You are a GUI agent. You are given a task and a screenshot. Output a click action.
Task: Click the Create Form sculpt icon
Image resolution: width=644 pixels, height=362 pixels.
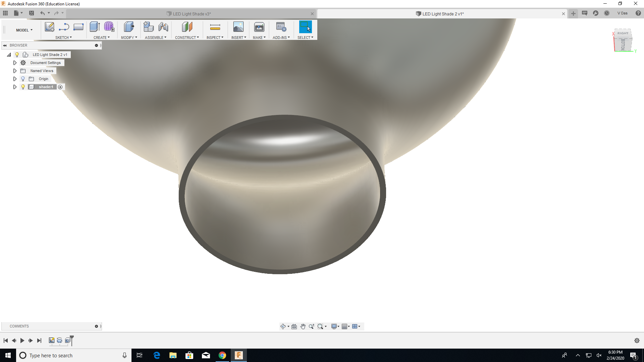(x=109, y=27)
